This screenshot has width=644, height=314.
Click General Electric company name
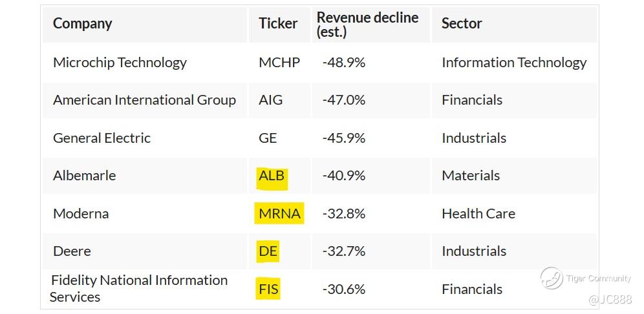102,138
